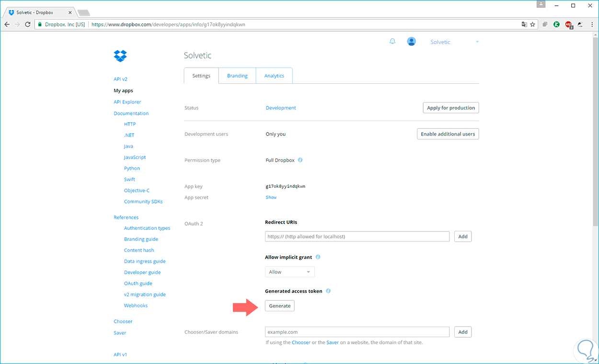
Task: Open the Content hash link
Action: pos(139,250)
